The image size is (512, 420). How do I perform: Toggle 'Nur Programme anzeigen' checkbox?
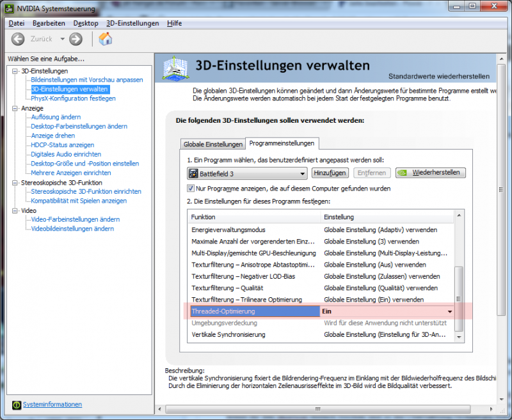click(x=190, y=188)
